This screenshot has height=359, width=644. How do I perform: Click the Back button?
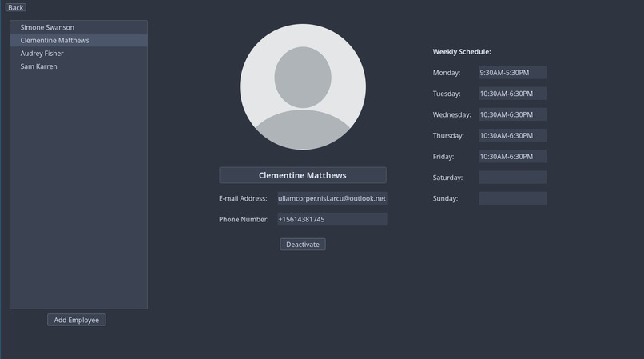coord(16,7)
